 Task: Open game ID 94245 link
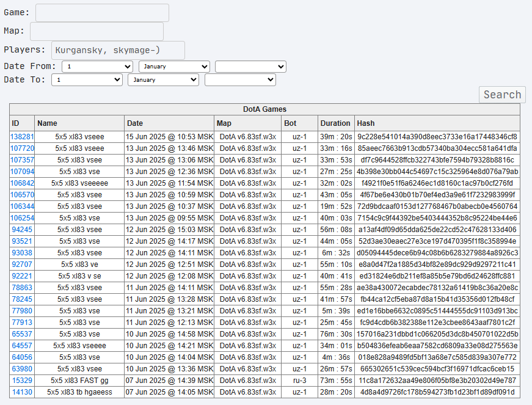(x=22, y=230)
